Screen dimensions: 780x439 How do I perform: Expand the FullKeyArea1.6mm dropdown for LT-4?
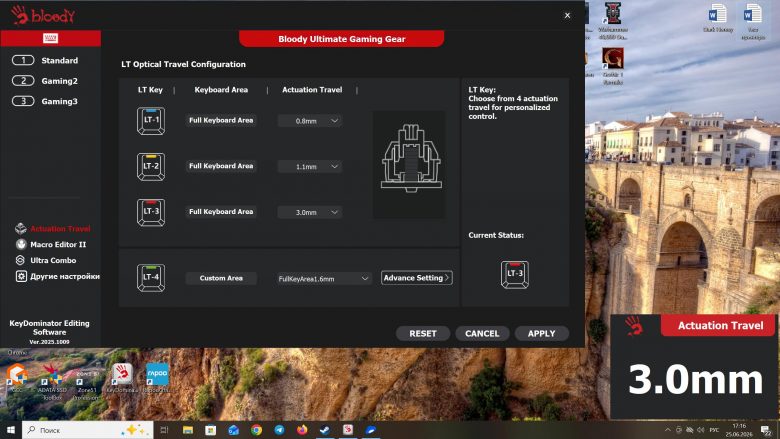point(324,278)
